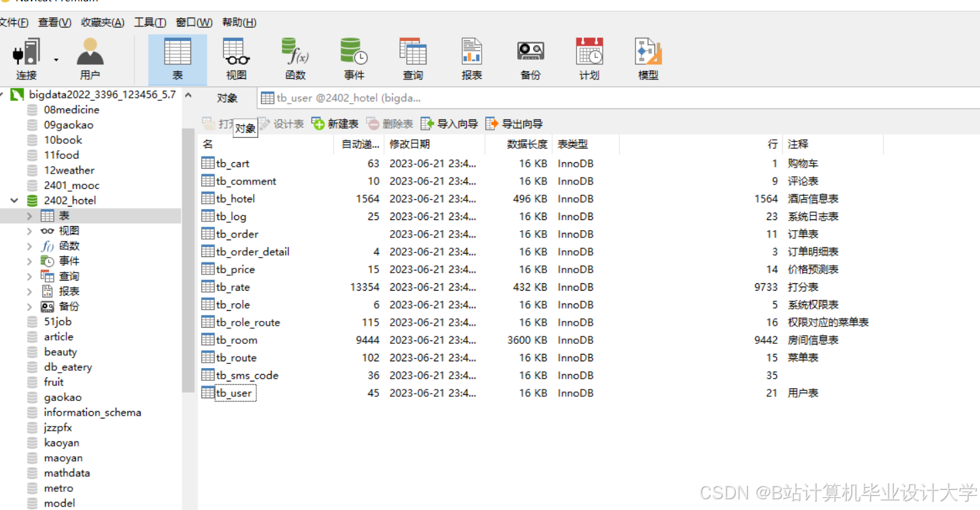Viewport: 980px width, 510px height.
Task: Select the 09gaokao database in tree
Action: 69,125
